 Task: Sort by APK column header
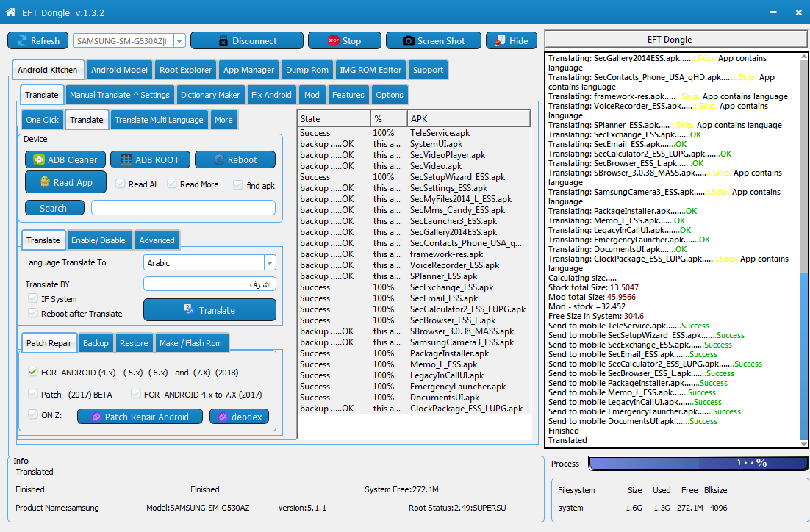click(468, 118)
